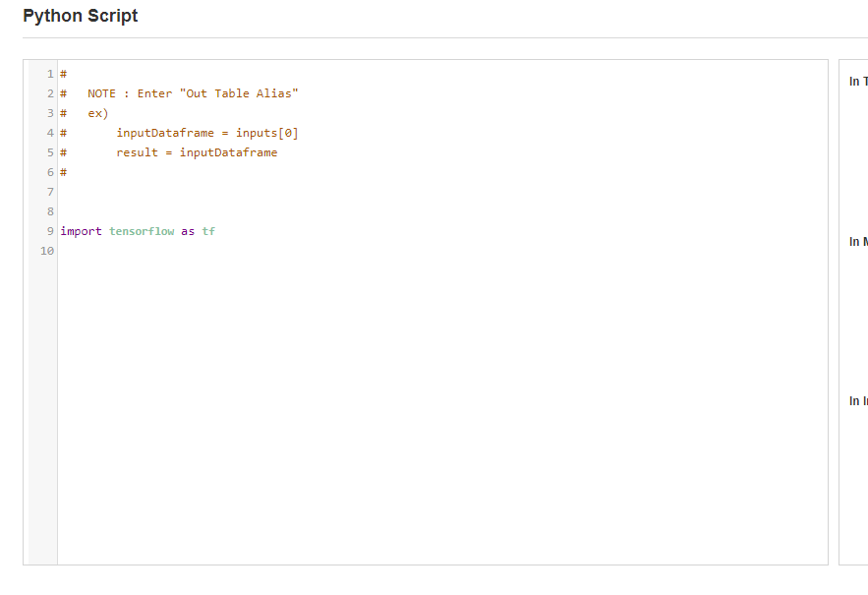This screenshot has height=595, width=868.
Task: Click inside the blank editor area below line 10
Action: (x=393, y=393)
